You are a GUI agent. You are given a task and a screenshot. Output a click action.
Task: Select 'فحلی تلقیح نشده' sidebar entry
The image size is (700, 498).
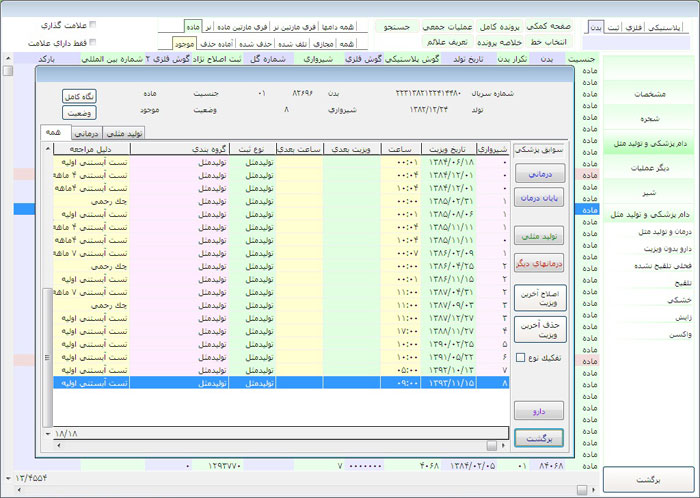pos(662,266)
